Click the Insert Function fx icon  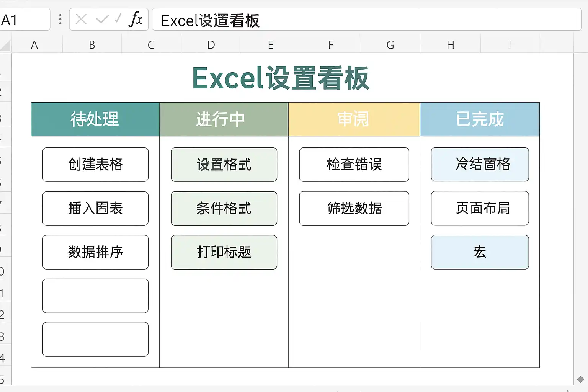136,19
